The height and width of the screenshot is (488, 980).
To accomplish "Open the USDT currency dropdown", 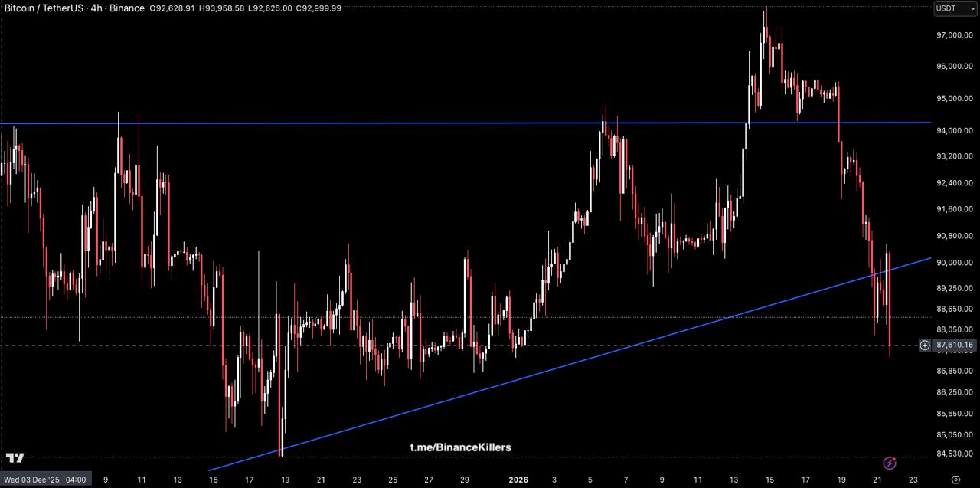I will coord(952,8).
